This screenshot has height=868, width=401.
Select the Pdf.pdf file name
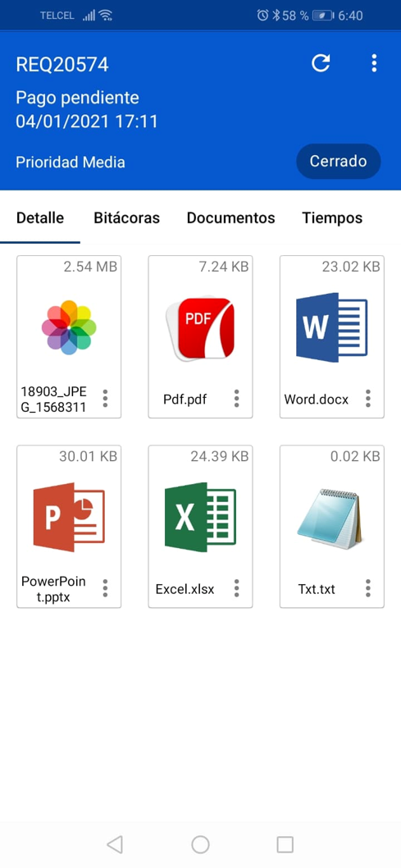click(x=185, y=399)
